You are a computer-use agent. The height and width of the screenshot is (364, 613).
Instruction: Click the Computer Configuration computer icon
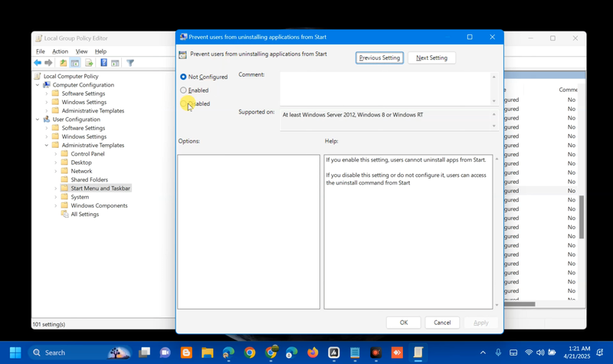[x=47, y=85]
